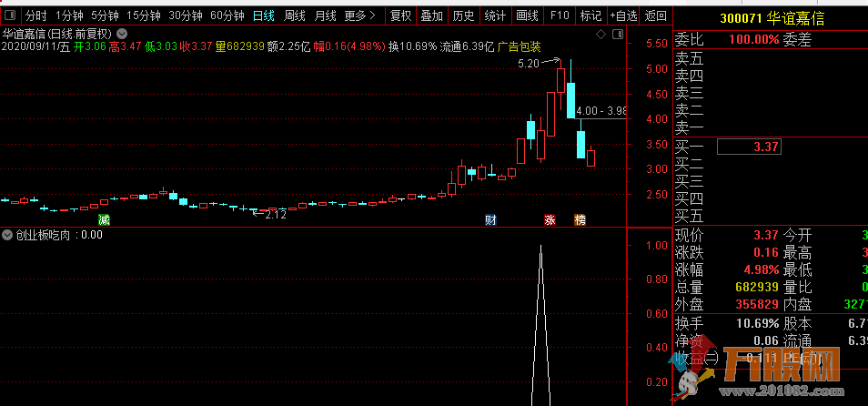Click the red 涨 event marker
Screen dimensions: 868x406
tap(550, 220)
